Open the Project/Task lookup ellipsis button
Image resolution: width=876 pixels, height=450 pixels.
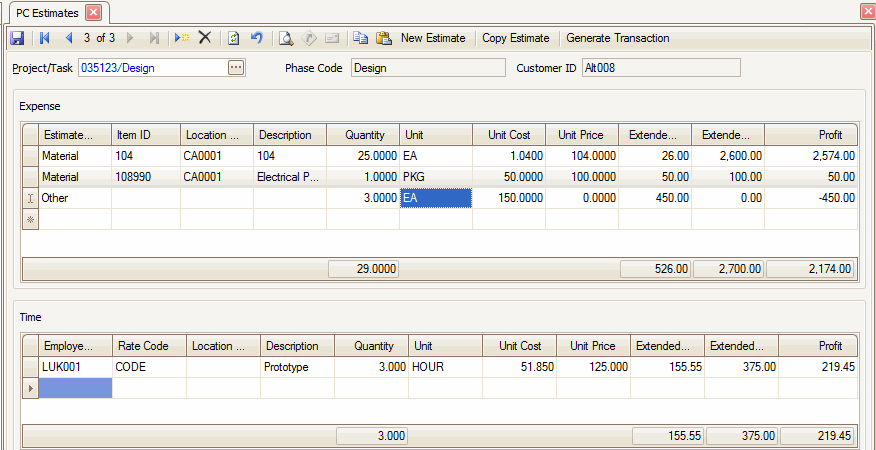click(x=236, y=68)
